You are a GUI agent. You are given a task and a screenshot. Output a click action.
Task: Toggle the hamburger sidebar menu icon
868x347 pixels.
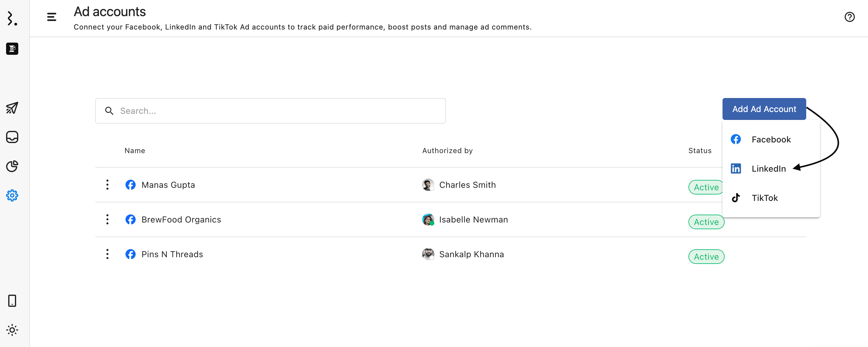51,17
